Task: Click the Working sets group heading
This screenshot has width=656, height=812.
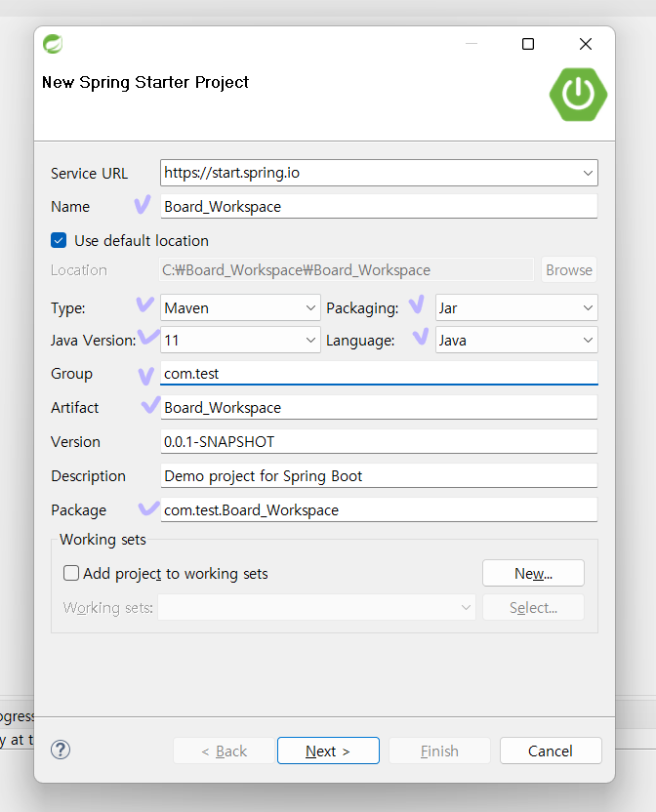Action: pos(102,540)
